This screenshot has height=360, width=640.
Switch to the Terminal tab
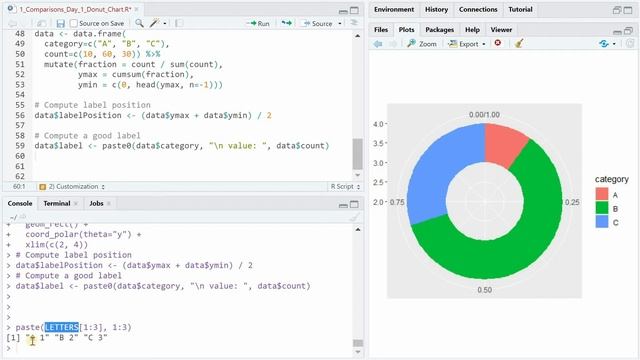pyautogui.click(x=57, y=203)
